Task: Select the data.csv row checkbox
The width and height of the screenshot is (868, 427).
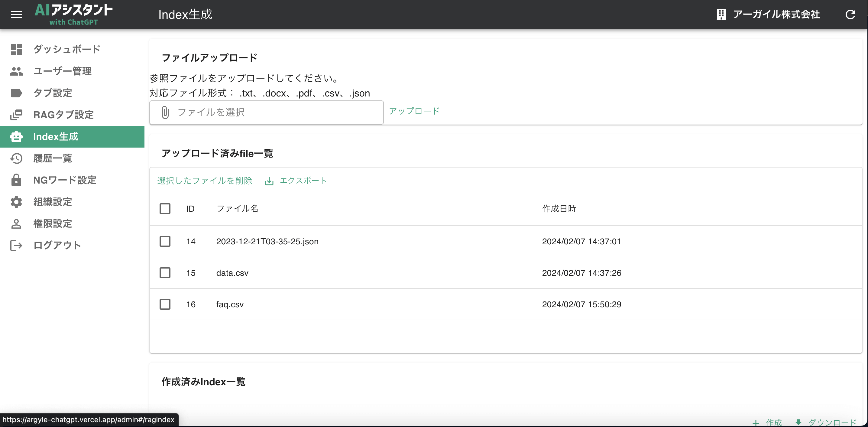Action: (x=165, y=272)
